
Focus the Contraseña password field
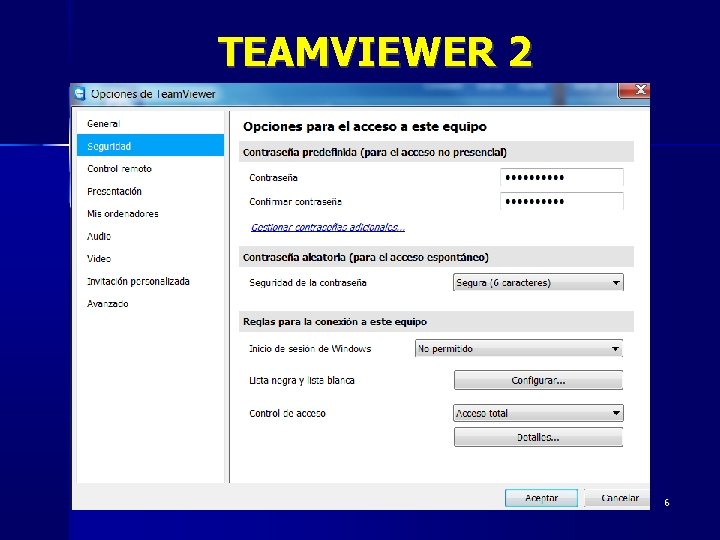[562, 177]
